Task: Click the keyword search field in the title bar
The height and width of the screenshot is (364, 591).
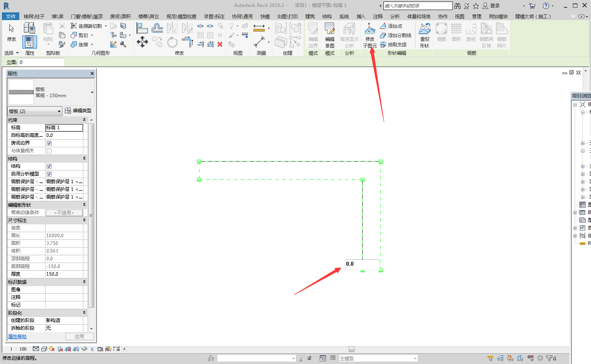Action: click(418, 6)
